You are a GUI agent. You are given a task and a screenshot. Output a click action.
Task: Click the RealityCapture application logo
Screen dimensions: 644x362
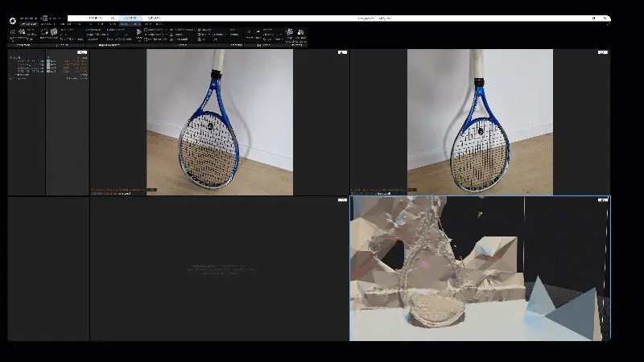(12, 18)
